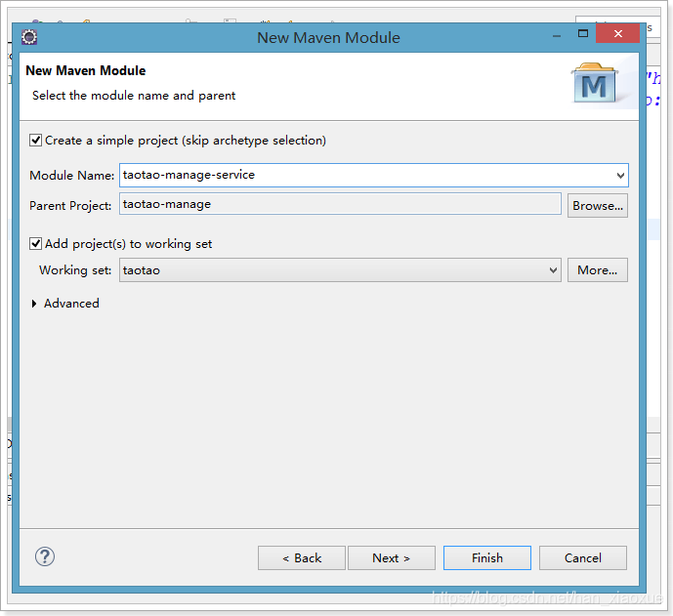Click the Maven M folder icon
The image size is (673, 616).
click(595, 83)
